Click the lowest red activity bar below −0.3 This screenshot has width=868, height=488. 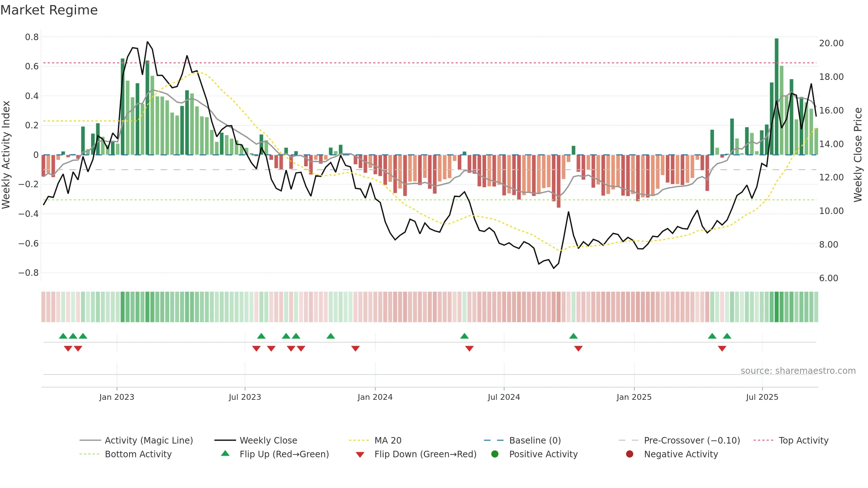(559, 181)
